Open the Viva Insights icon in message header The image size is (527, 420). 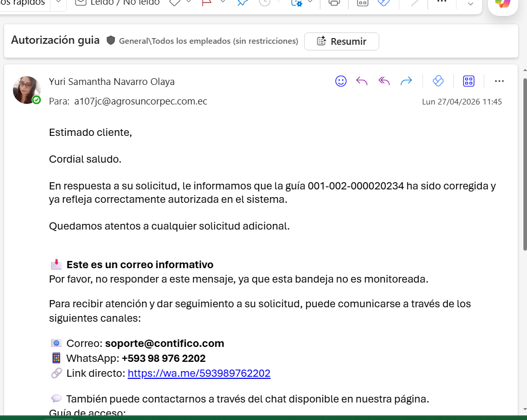(x=438, y=81)
